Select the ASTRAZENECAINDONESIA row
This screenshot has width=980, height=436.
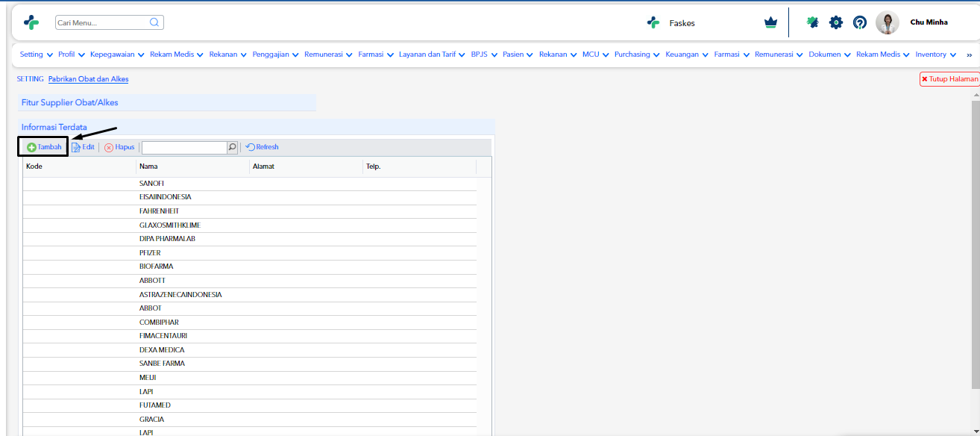coord(250,295)
